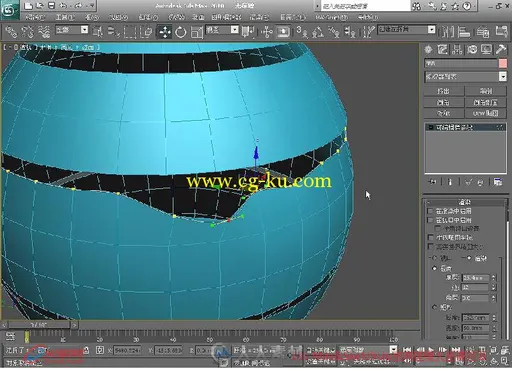Choose the Bind to Space Warp tool
Viewport: 512px width, 369px height.
point(44,32)
